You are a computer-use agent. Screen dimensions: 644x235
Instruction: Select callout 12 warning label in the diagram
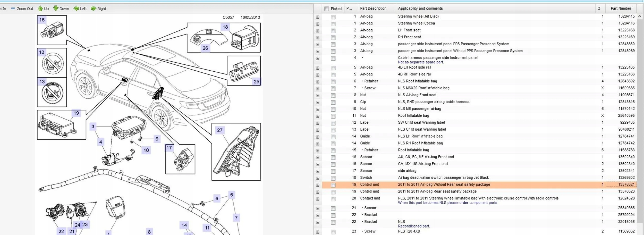point(42,52)
